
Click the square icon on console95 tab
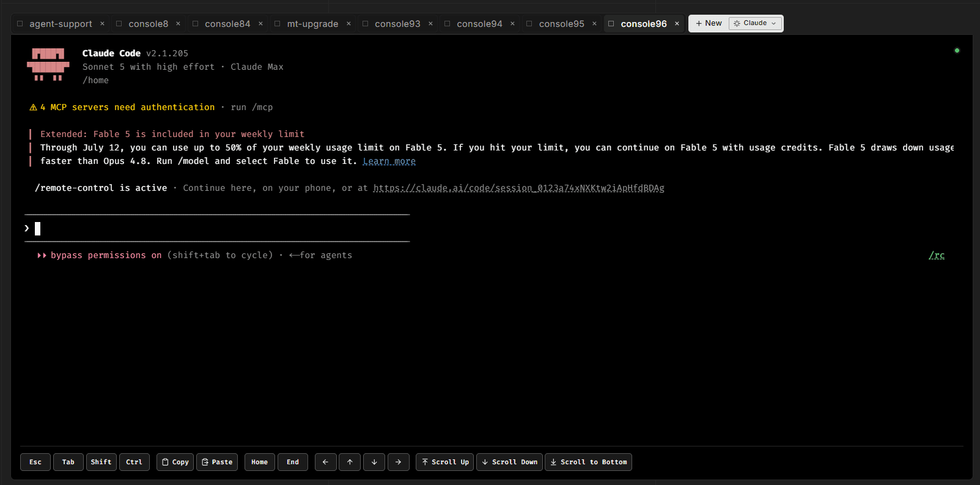point(529,24)
